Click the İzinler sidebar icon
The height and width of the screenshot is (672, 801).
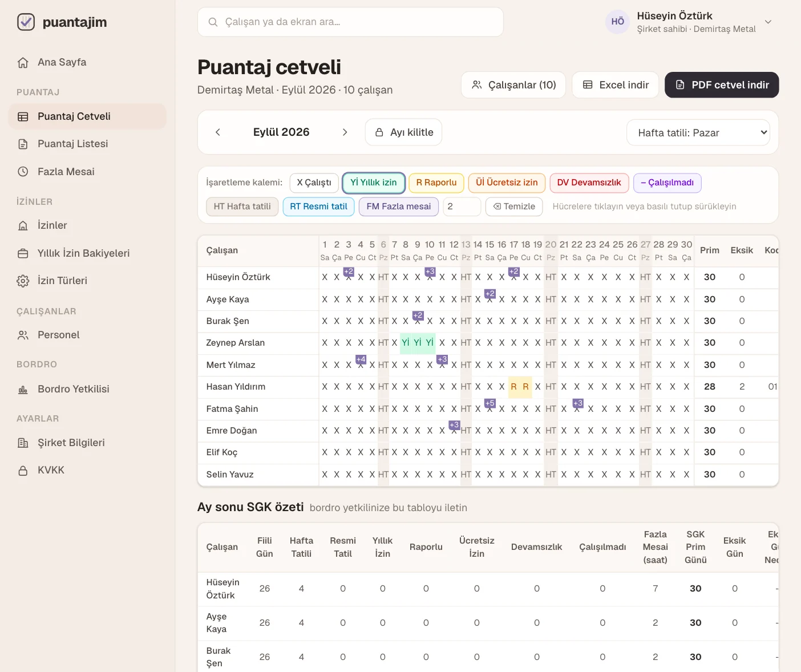(x=23, y=225)
